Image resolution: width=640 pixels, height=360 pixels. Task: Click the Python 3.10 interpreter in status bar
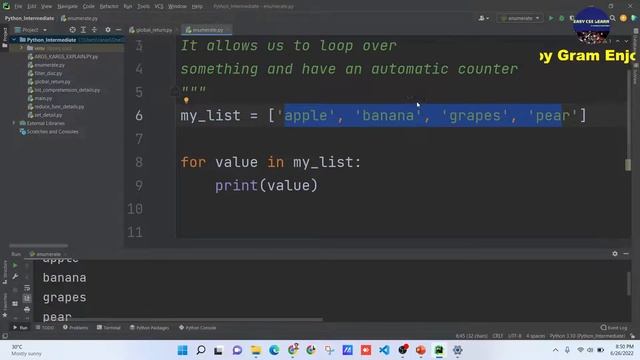pyautogui.click(x=587, y=336)
